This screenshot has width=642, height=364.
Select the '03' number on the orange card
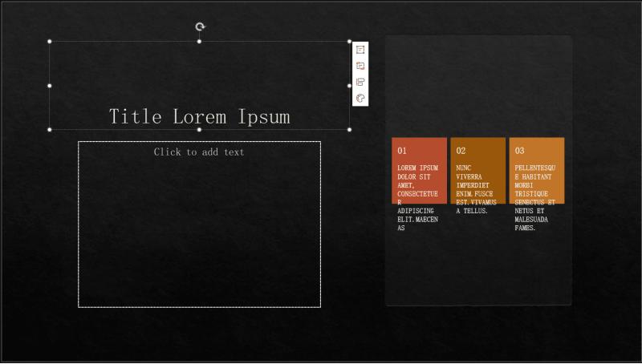(x=519, y=151)
